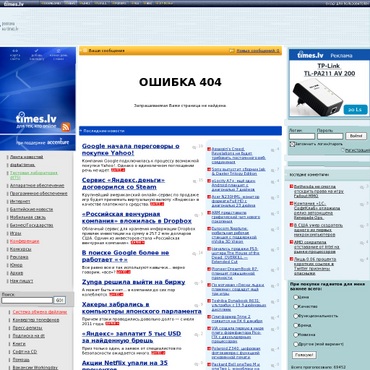Open 'digital times' in the left menu
Screen dimensions: 370x370
point(22,165)
